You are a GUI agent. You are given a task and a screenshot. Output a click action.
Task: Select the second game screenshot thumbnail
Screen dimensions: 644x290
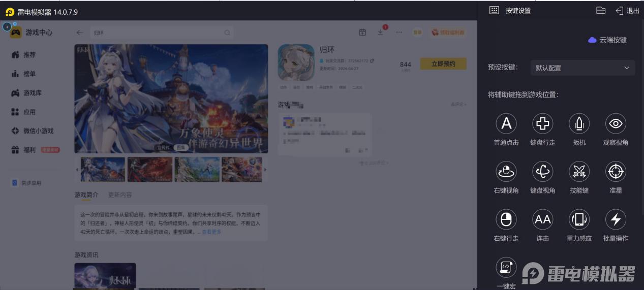point(150,170)
